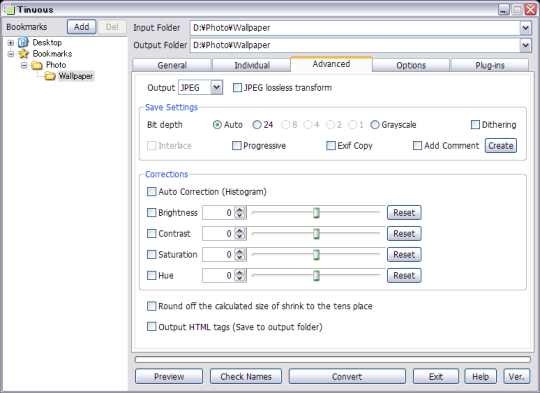
Task: Click the Bookmarks star icon
Action: (23, 54)
